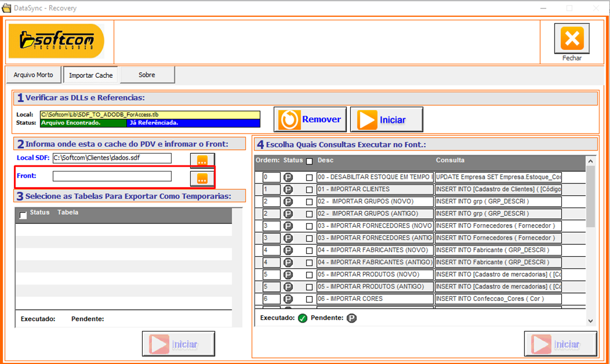The height and width of the screenshot is (364, 610).
Task: Open the Sobre tab
Action: (147, 75)
